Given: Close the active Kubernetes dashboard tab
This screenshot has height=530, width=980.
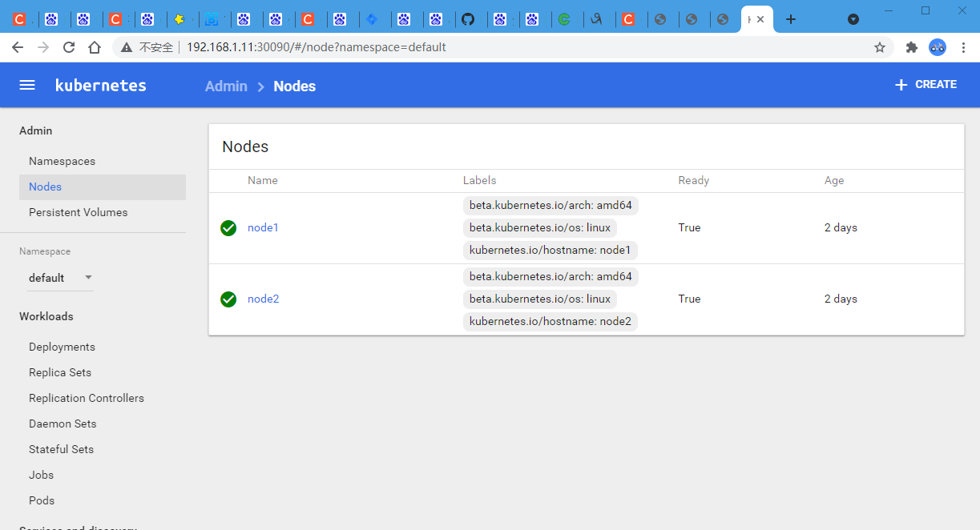Looking at the screenshot, I should pos(760,19).
